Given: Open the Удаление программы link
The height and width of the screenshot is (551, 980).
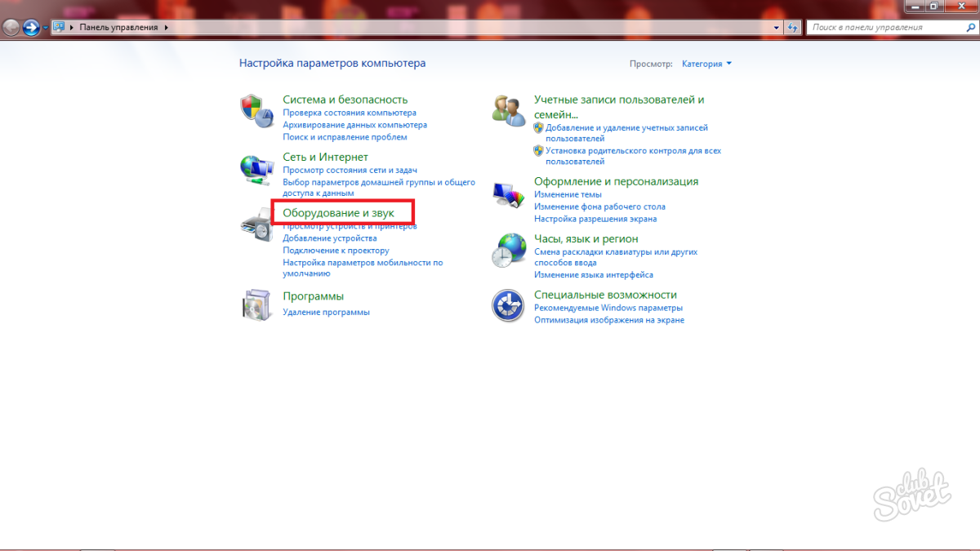Looking at the screenshot, I should coord(326,312).
